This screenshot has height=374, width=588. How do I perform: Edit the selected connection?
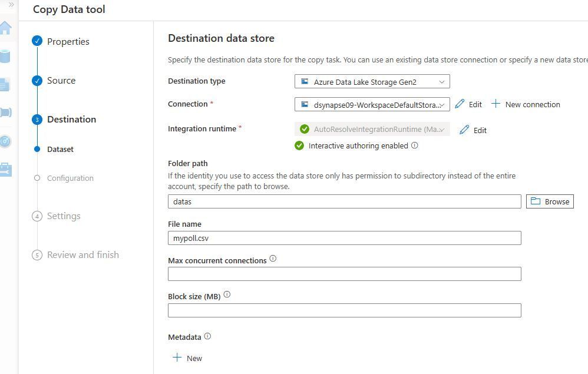tap(468, 104)
